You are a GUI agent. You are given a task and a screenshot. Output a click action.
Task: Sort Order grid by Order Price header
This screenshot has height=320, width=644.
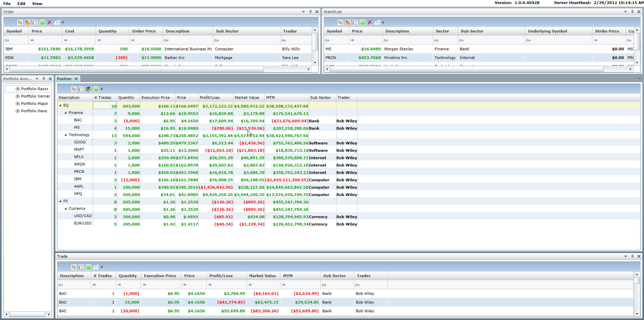(146, 31)
